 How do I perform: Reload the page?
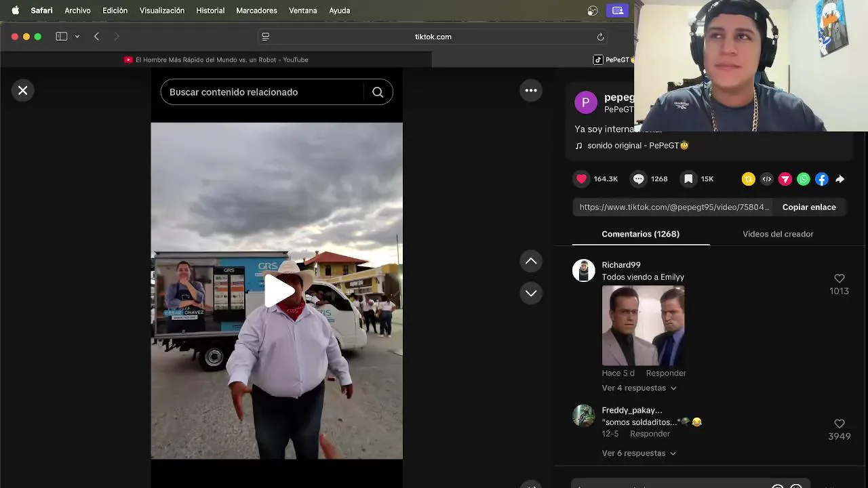click(600, 37)
